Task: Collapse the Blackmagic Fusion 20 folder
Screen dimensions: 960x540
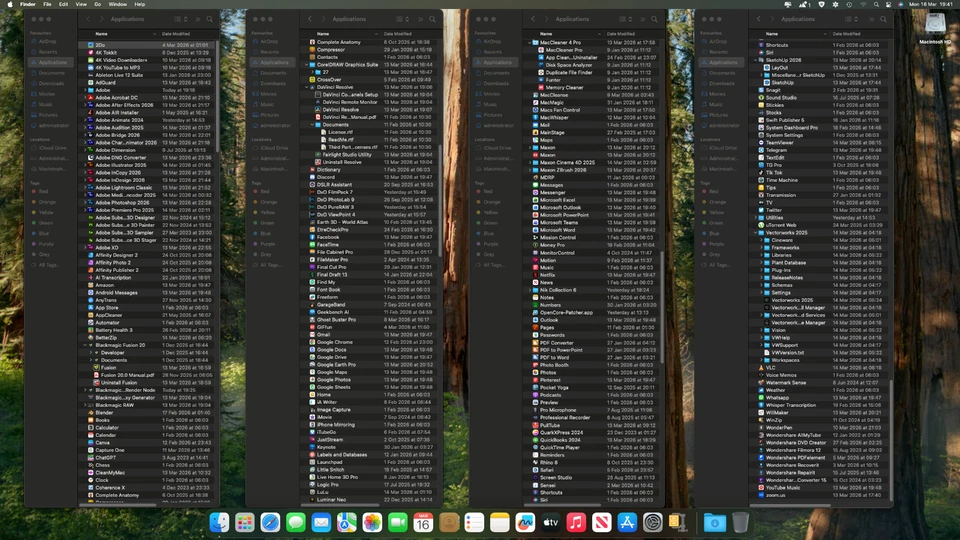Action: [85, 345]
